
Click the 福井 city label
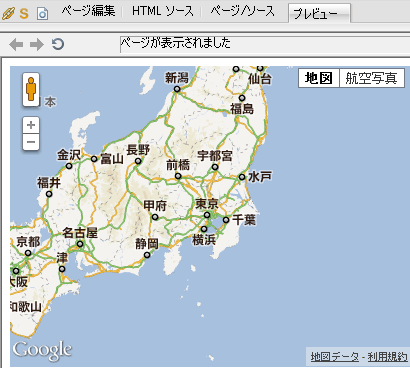49,183
